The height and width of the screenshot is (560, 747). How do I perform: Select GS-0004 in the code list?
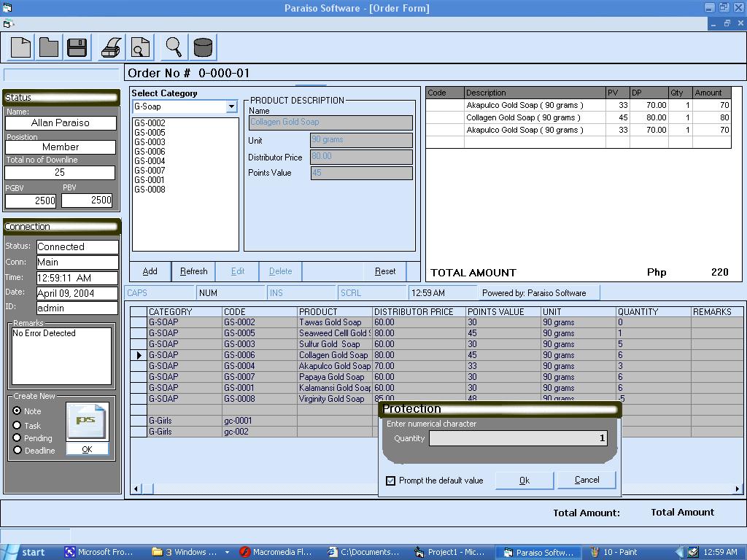click(150, 161)
